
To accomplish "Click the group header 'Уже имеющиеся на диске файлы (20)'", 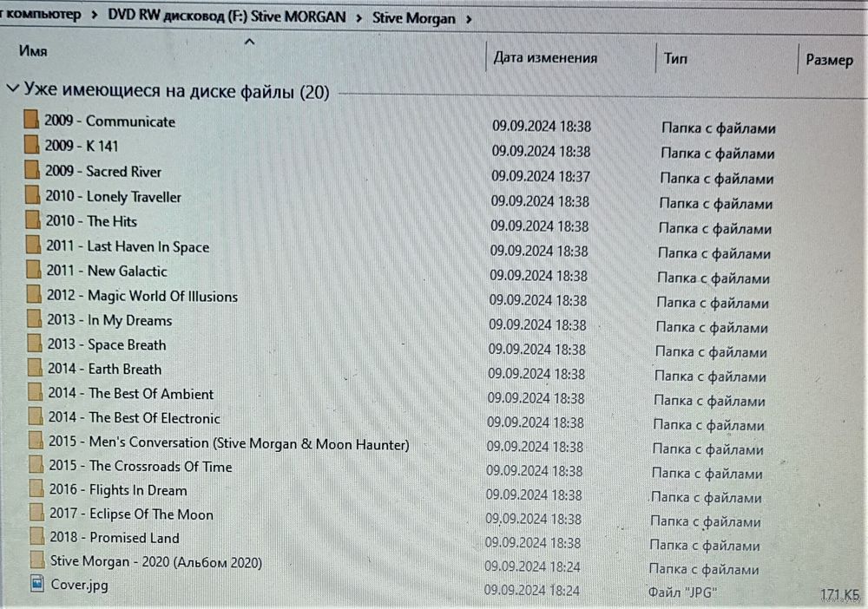I will [x=176, y=91].
